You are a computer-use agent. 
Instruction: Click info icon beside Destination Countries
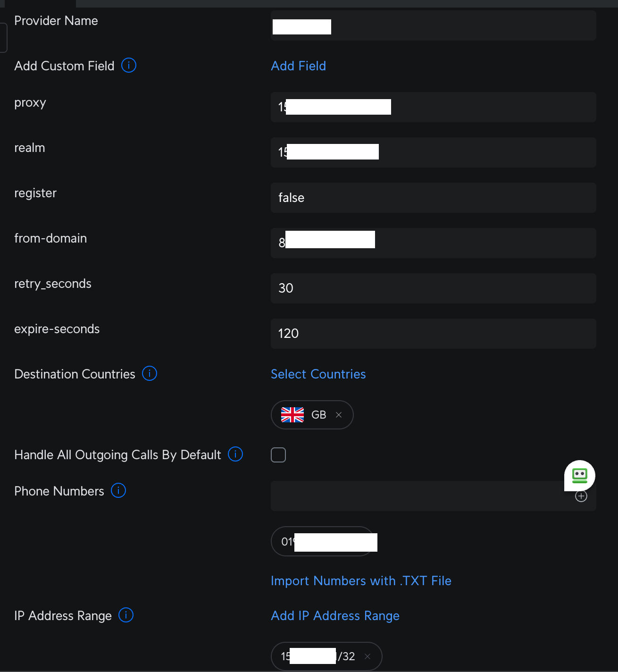click(150, 374)
